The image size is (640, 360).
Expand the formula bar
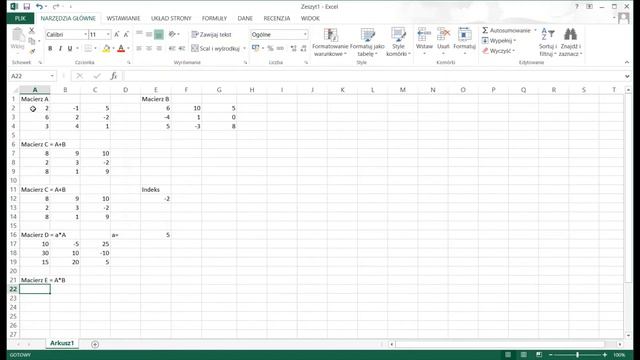pyautogui.click(x=627, y=76)
